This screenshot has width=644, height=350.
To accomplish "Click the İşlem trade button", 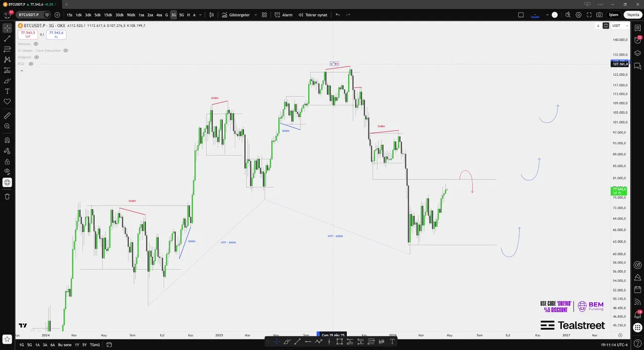I will click(613, 15).
